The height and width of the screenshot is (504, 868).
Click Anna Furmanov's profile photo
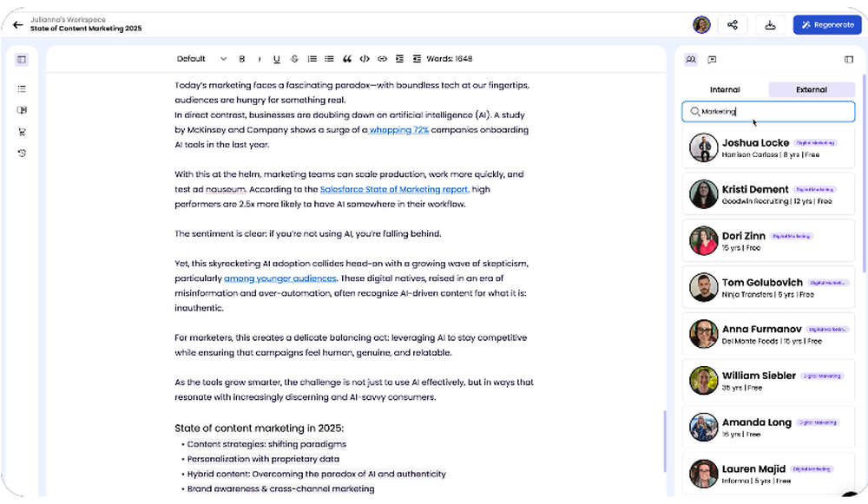point(704,334)
